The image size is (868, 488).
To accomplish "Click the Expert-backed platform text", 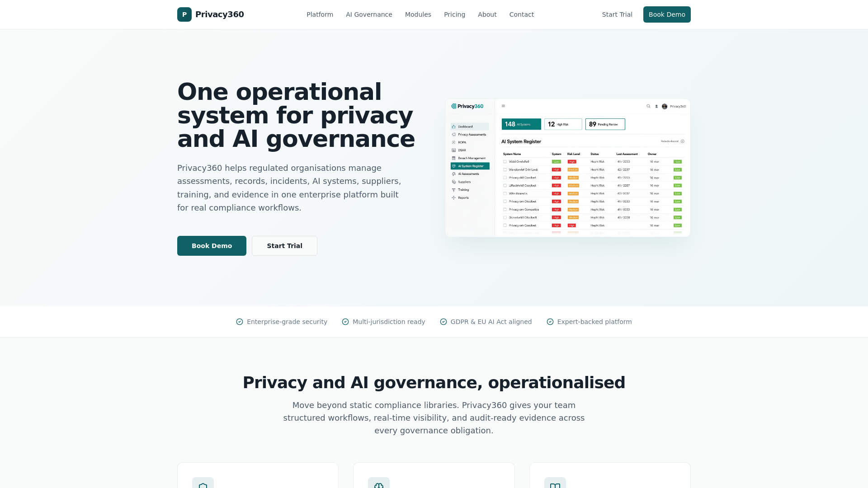I will coord(594,322).
